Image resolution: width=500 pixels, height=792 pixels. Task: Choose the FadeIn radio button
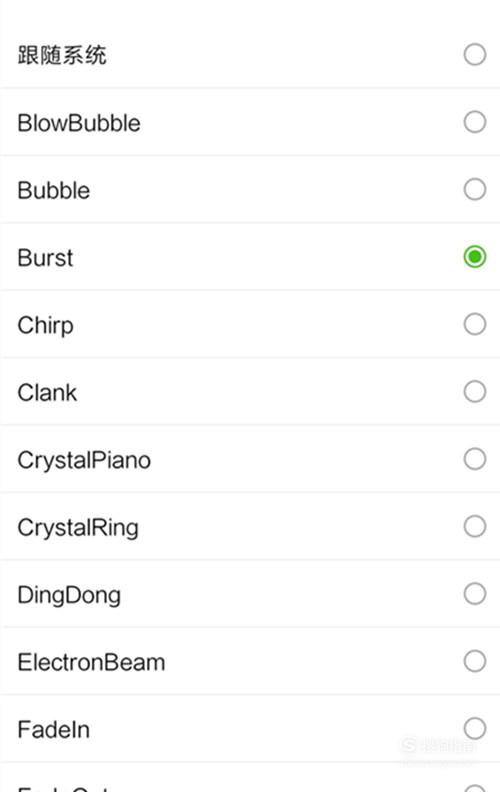[475, 729]
